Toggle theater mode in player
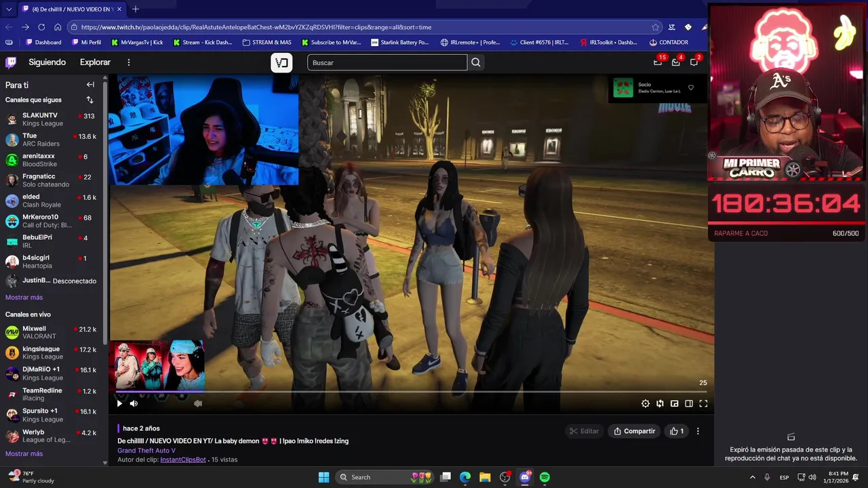The width and height of the screenshot is (868, 488). click(x=689, y=403)
